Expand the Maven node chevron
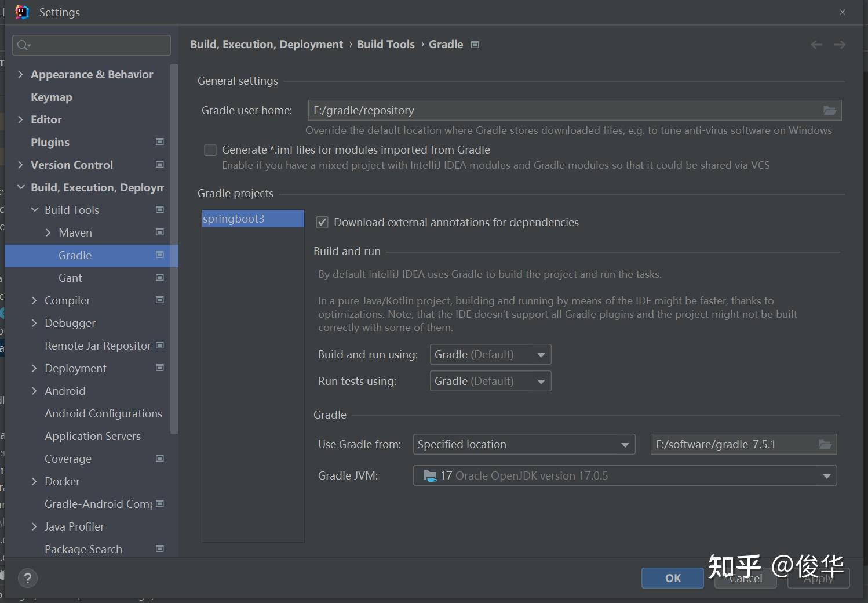Screen dimensions: 868x603 click(48, 233)
